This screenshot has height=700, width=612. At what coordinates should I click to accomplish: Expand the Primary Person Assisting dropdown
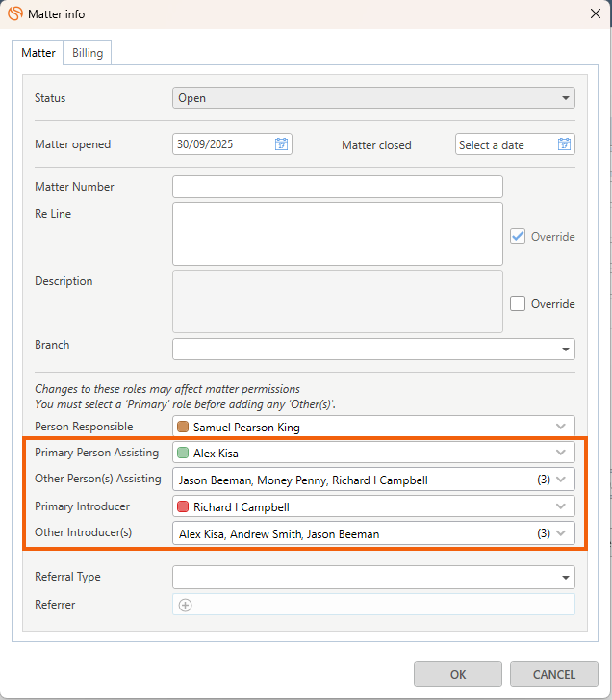[x=561, y=453]
